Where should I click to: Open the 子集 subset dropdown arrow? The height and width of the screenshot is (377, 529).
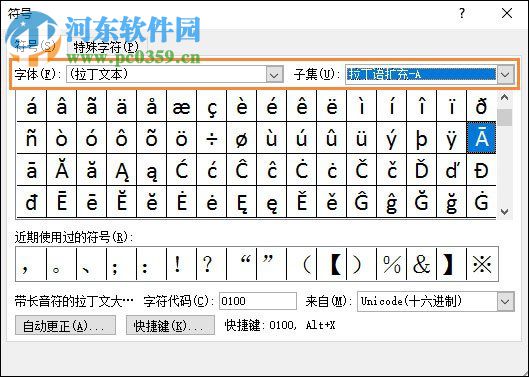point(505,74)
